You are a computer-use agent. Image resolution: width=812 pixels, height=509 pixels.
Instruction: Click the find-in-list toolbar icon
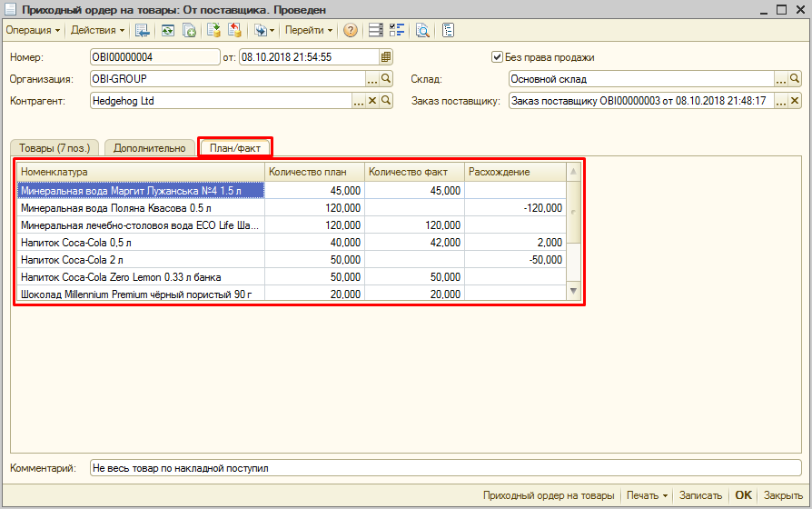click(x=142, y=30)
